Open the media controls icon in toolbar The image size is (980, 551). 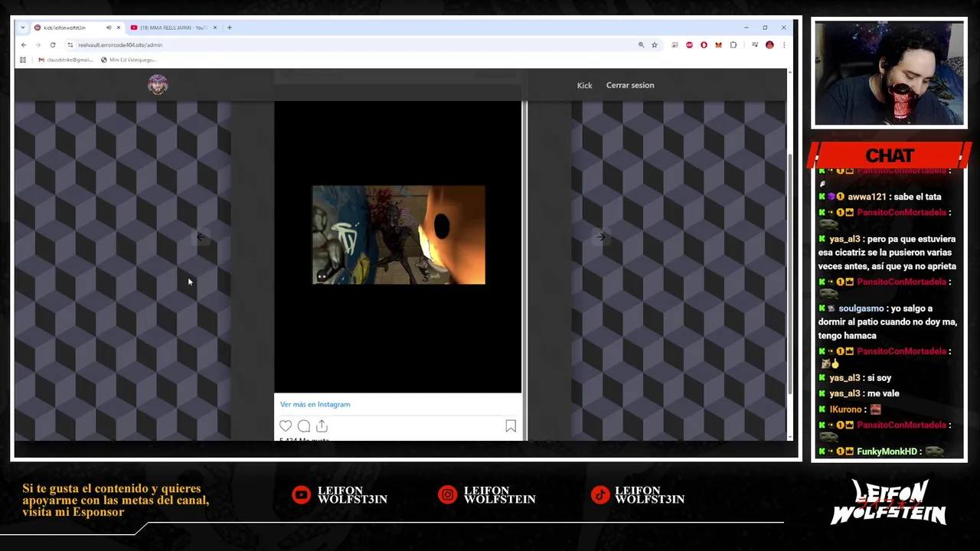click(755, 45)
